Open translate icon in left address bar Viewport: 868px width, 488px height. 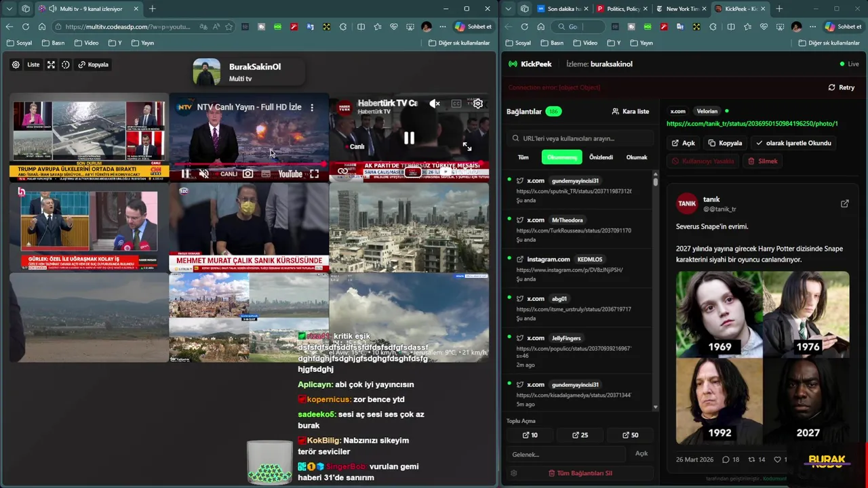203,26
